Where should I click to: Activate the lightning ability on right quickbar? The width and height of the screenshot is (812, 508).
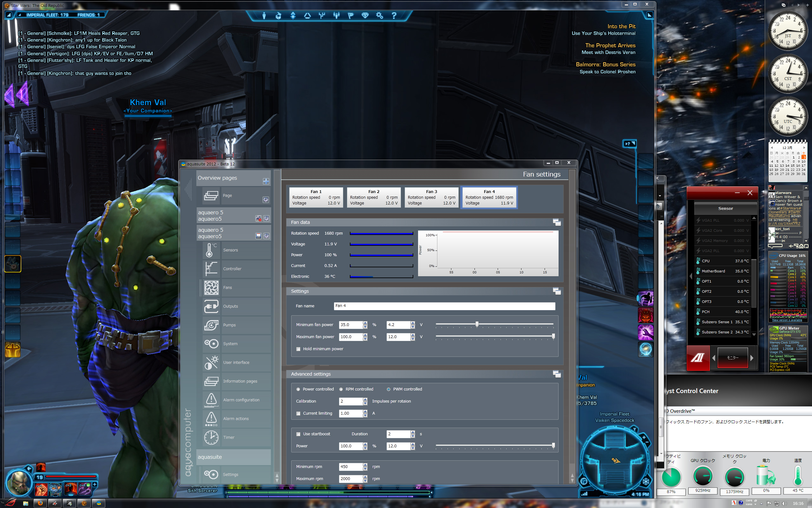(645, 333)
